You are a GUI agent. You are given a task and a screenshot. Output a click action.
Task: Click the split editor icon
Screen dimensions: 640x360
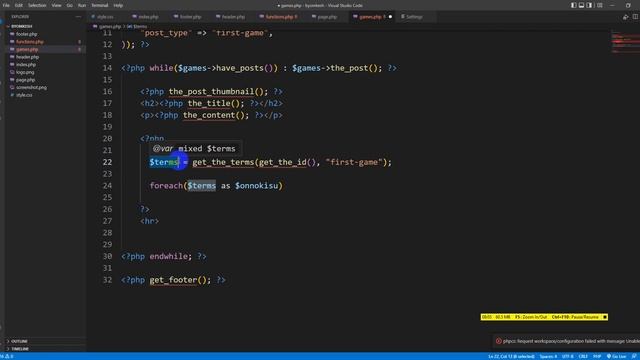click(636, 17)
